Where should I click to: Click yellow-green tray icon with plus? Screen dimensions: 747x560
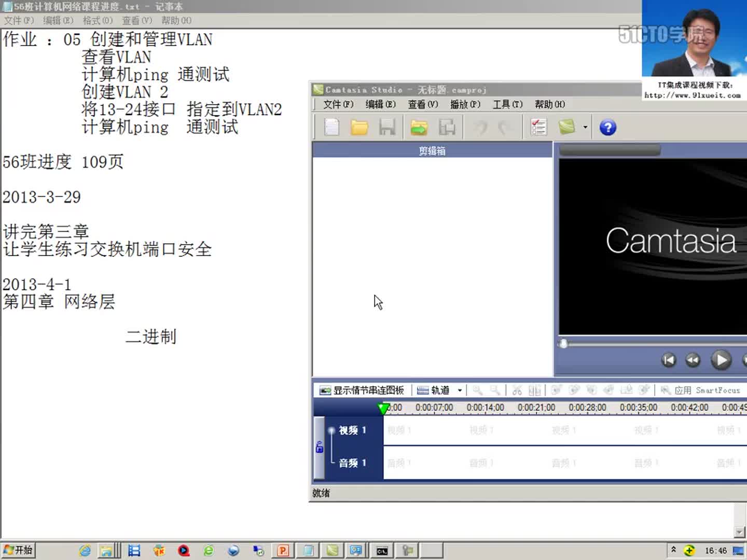click(689, 551)
